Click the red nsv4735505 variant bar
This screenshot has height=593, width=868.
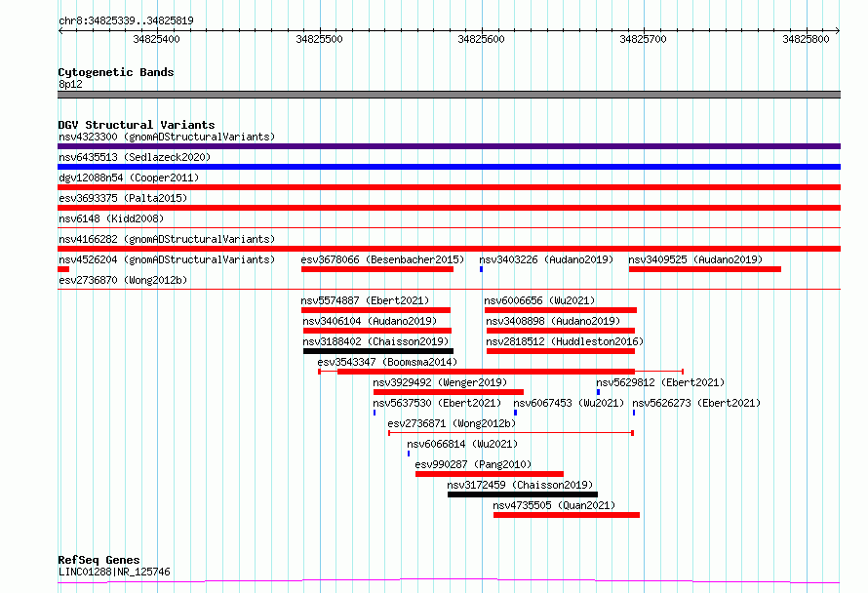coord(567,515)
